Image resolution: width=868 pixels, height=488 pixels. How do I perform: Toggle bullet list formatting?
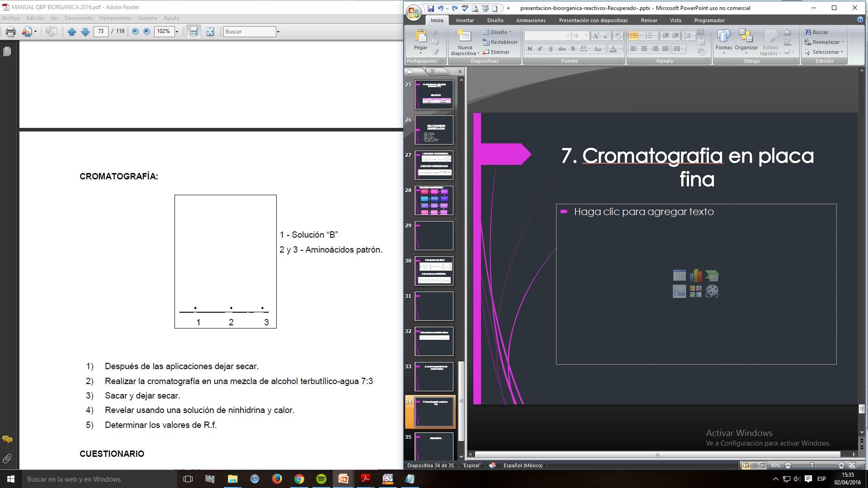point(633,36)
